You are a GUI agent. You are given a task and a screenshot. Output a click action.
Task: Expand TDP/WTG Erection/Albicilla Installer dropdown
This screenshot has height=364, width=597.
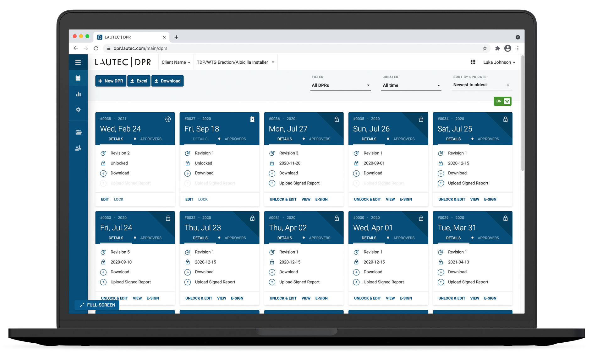point(236,62)
